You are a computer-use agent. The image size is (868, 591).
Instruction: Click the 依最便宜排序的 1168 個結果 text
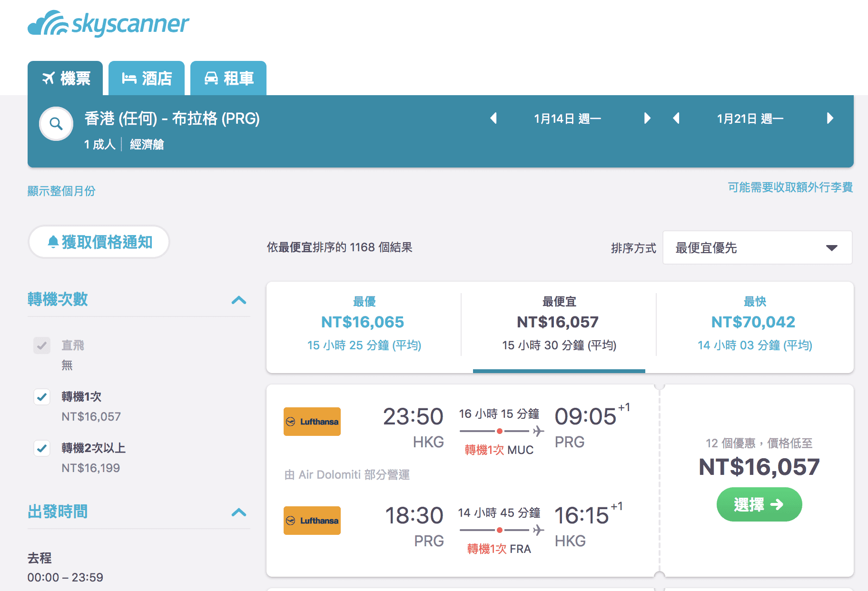point(339,247)
